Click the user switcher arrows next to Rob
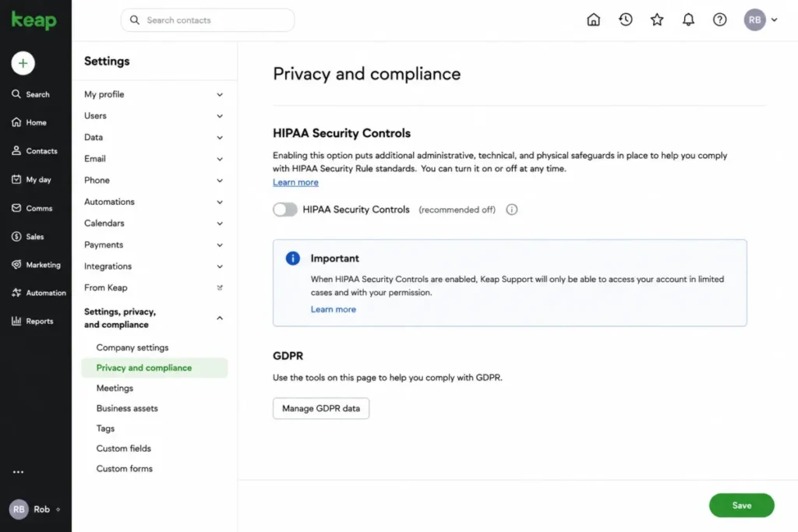This screenshot has height=532, width=798. (x=58, y=509)
